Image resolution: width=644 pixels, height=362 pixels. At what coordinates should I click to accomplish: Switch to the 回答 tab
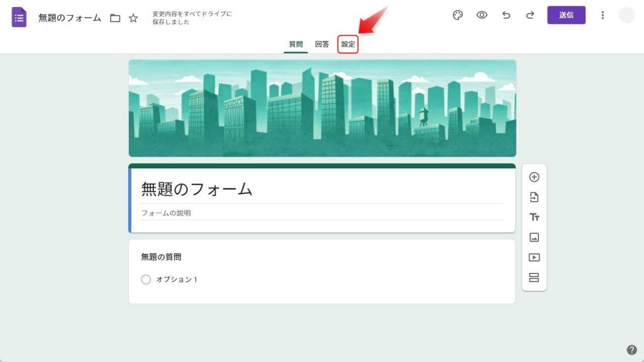coord(322,45)
